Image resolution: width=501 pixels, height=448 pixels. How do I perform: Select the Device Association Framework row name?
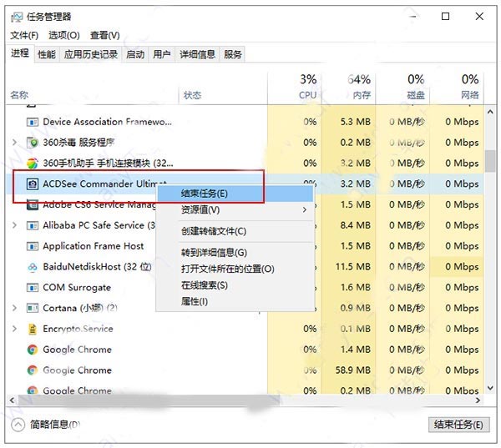108,122
